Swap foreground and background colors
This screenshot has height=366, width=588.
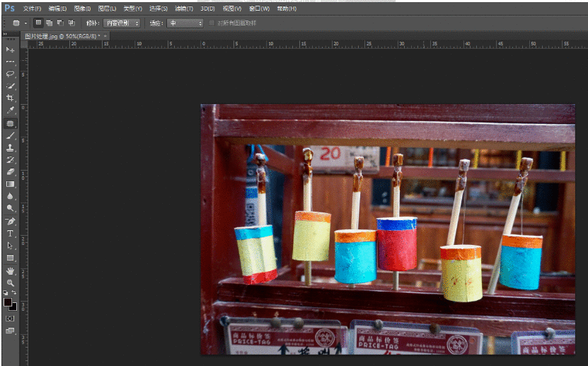14,292
